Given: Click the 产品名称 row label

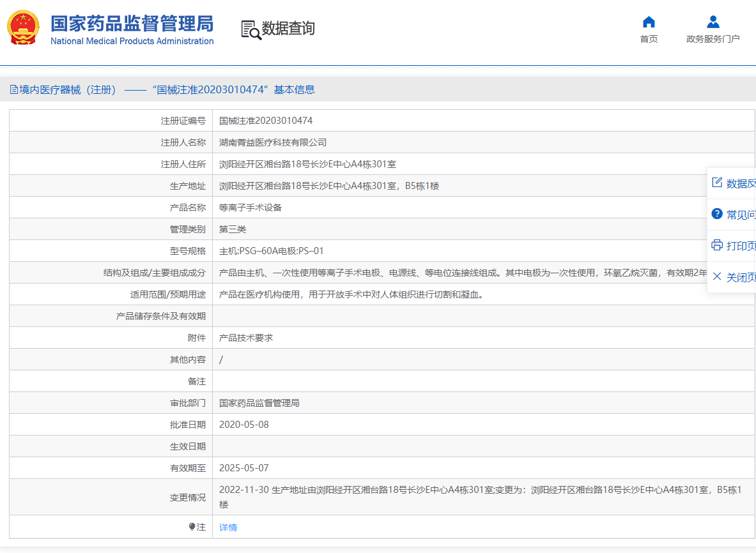Looking at the screenshot, I should point(187,208).
